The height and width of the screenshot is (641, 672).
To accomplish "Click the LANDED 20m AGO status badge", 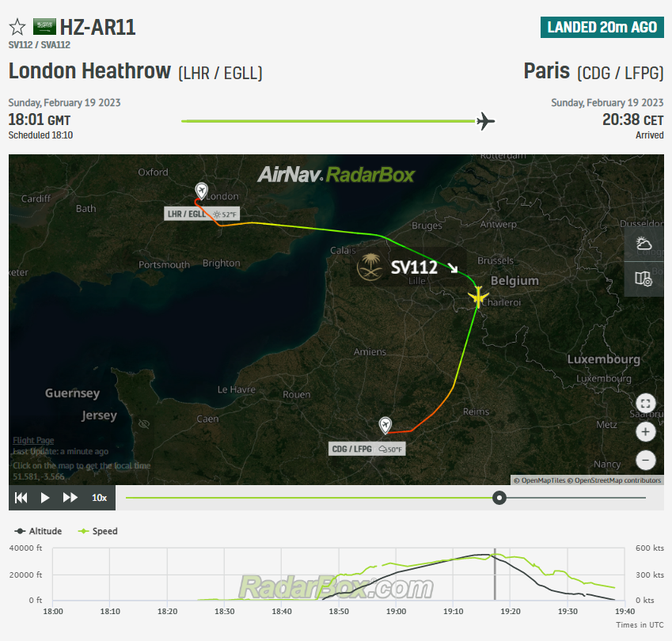I will pyautogui.click(x=602, y=28).
